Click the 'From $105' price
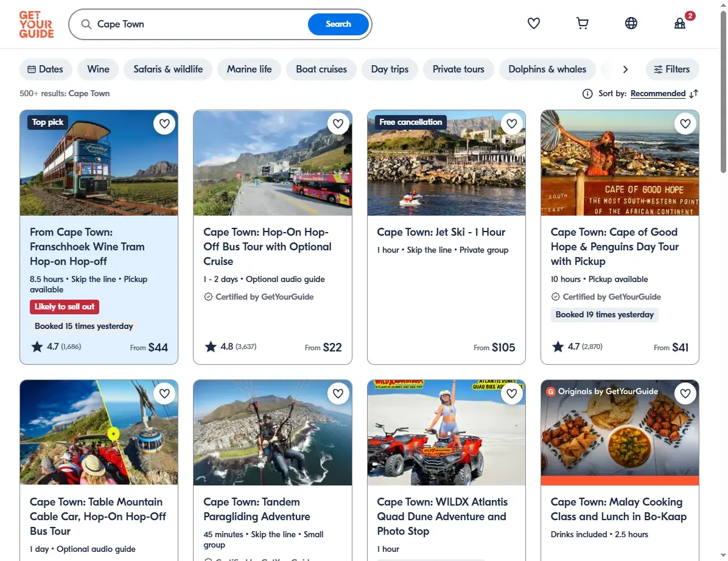This screenshot has width=728, height=561. tap(494, 348)
